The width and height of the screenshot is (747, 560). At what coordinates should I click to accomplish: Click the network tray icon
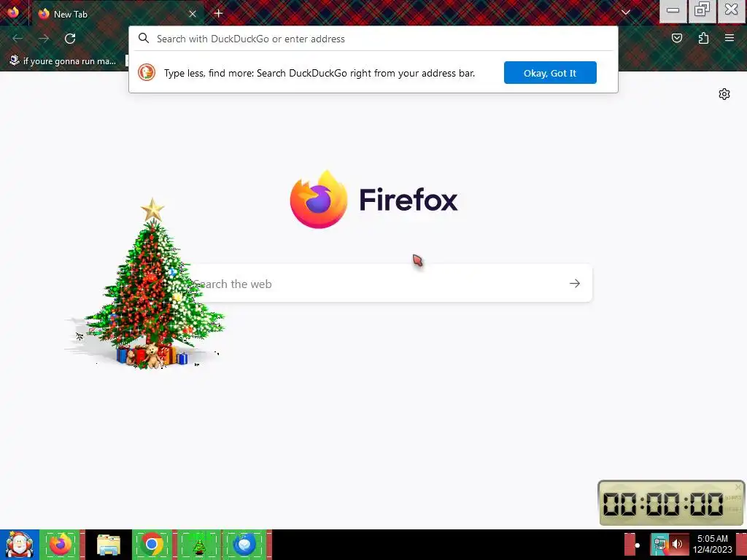click(x=660, y=543)
